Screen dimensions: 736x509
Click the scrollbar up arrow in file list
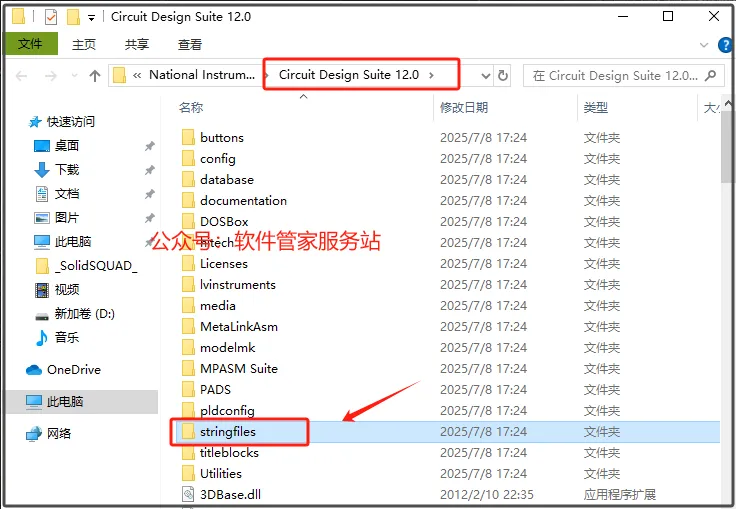[727, 103]
